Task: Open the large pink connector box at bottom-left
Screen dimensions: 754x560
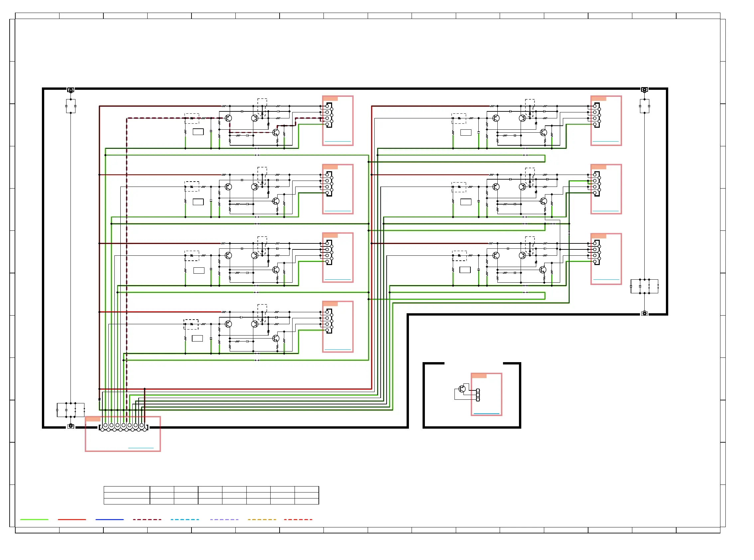Action: pos(123,434)
